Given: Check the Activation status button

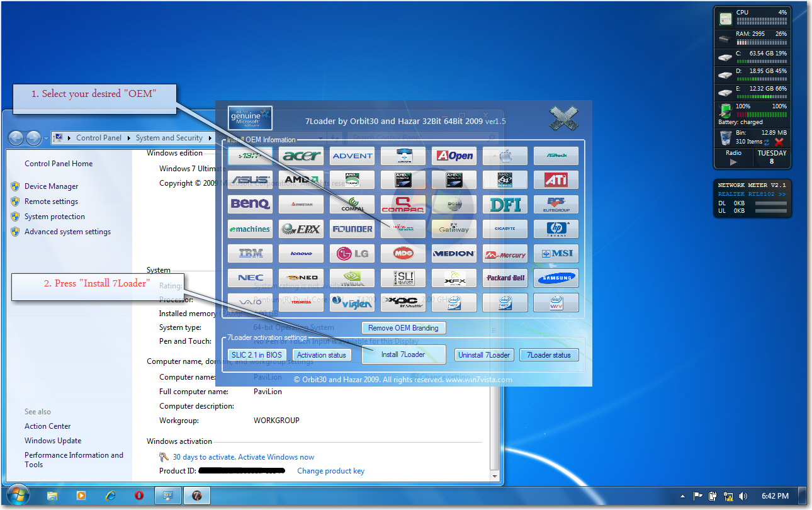Looking at the screenshot, I should tap(322, 355).
